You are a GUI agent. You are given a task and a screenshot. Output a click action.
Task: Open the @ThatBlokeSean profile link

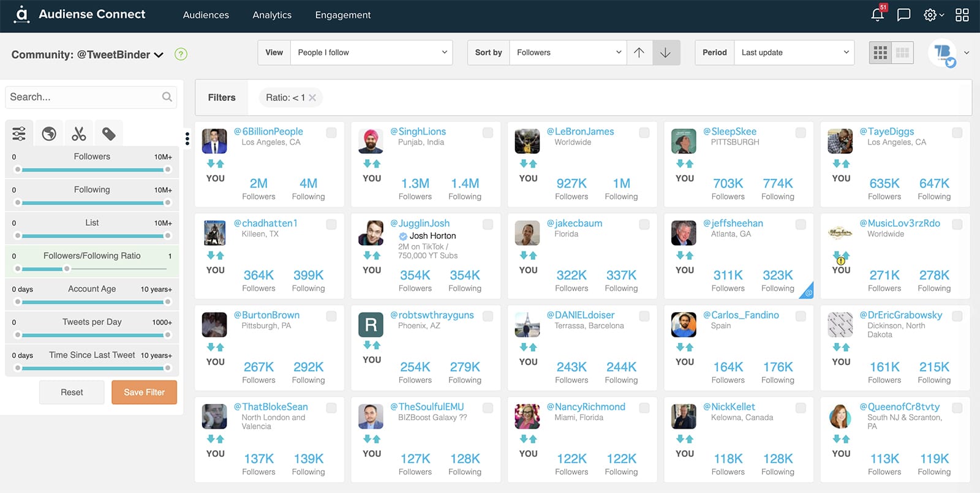point(271,407)
